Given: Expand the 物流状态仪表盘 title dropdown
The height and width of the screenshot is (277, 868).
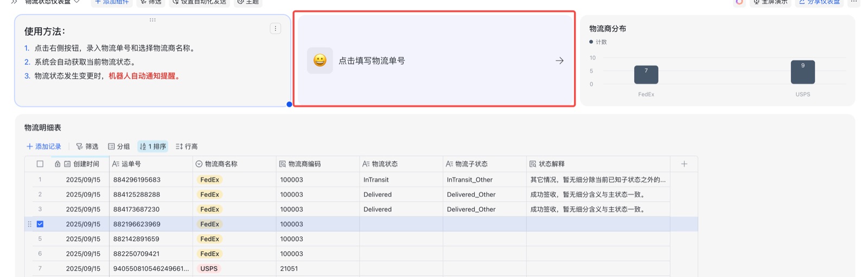Looking at the screenshot, I should tap(77, 2).
